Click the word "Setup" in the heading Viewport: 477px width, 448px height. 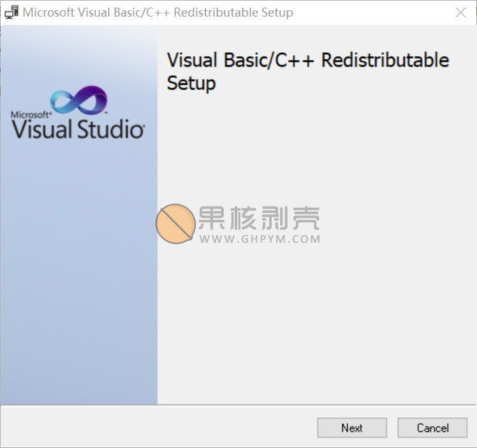[x=191, y=83]
